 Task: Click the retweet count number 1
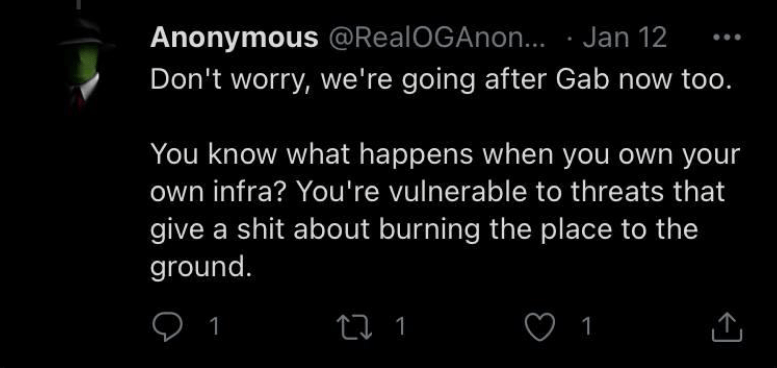tap(401, 327)
